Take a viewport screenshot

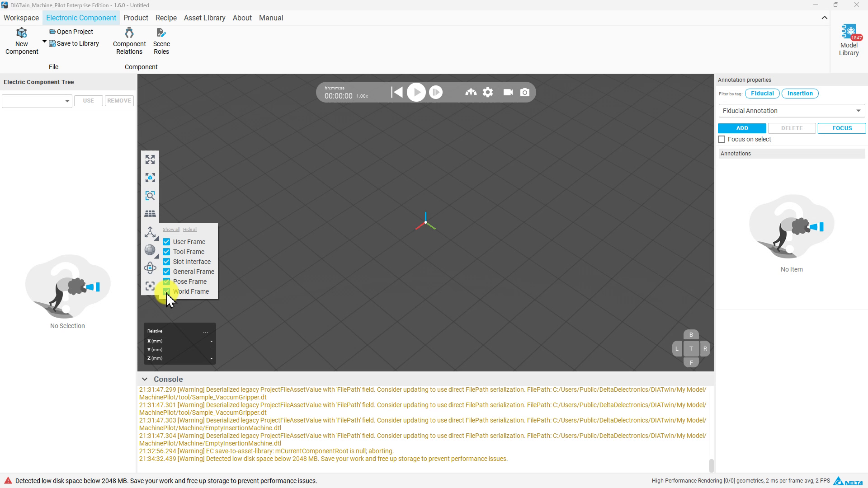click(525, 92)
